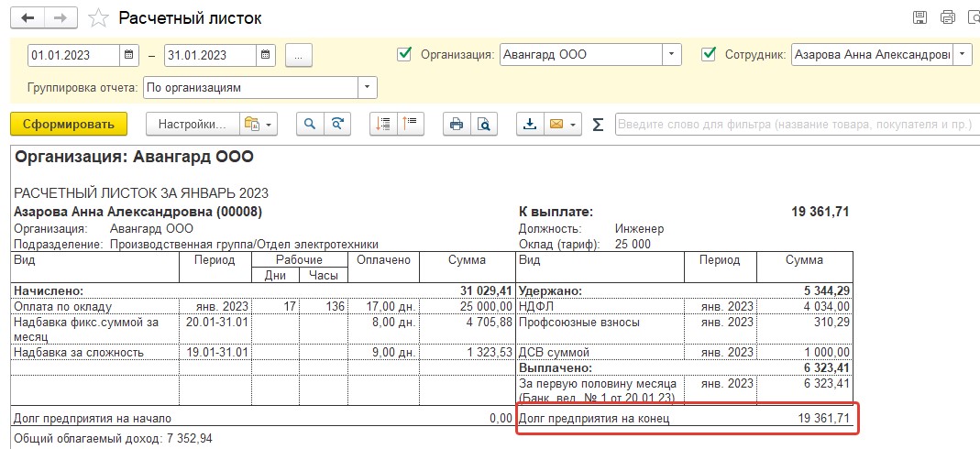Expand all groups icon

point(383,124)
